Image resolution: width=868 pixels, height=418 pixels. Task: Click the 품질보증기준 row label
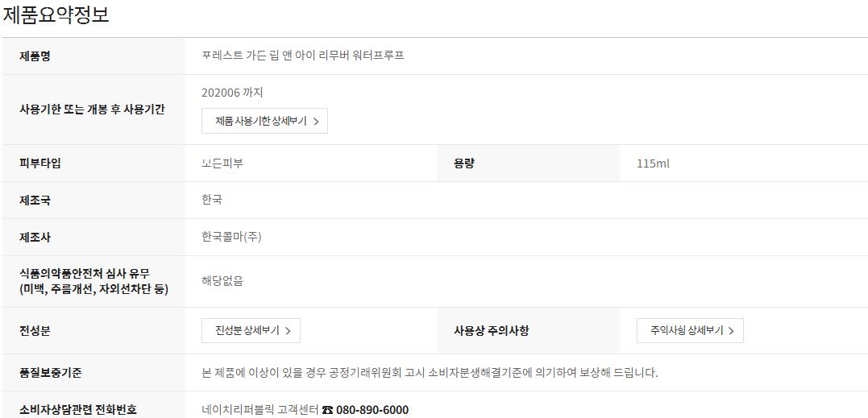point(51,373)
